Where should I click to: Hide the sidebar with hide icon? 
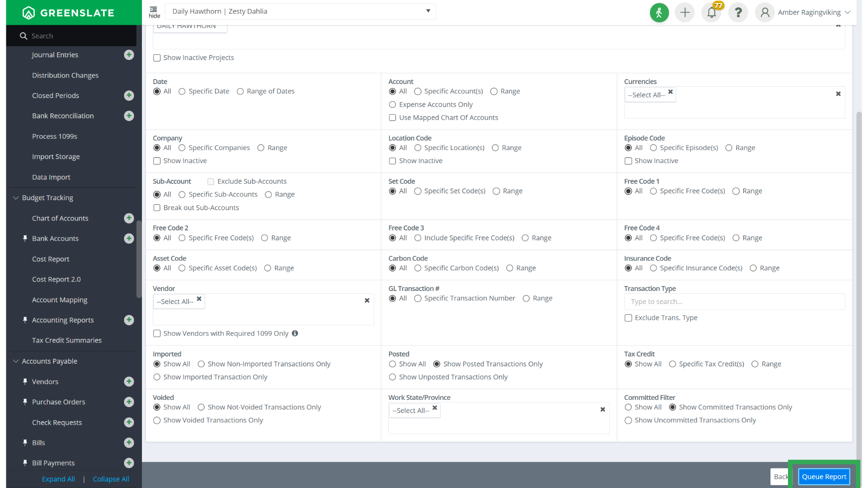[154, 12]
